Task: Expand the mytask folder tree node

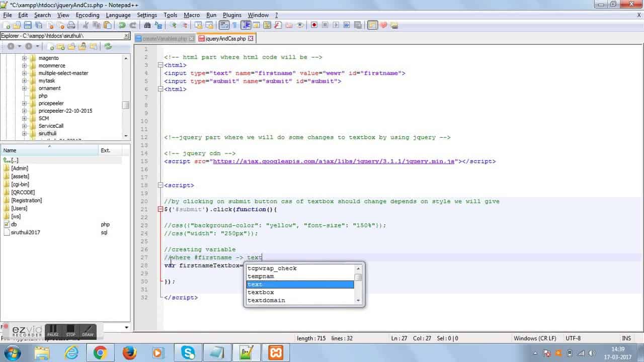Action: coord(24,81)
